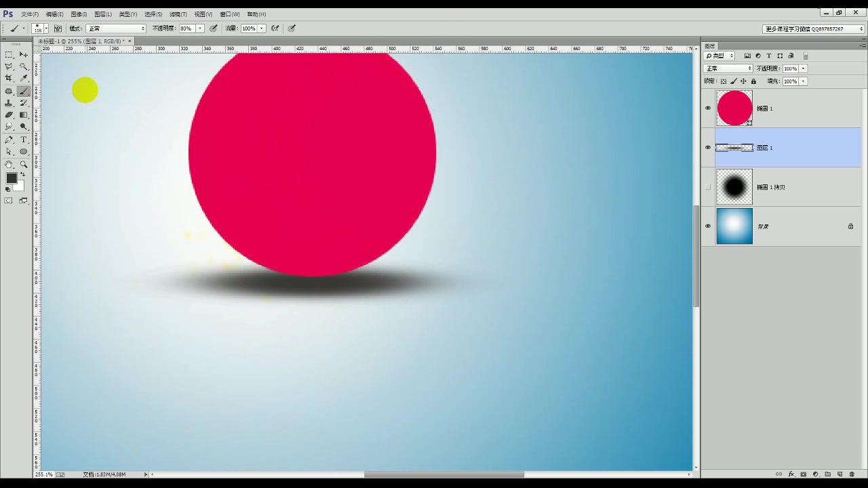Select the Pen tool
The width and height of the screenshot is (868, 488).
pyautogui.click(x=8, y=140)
